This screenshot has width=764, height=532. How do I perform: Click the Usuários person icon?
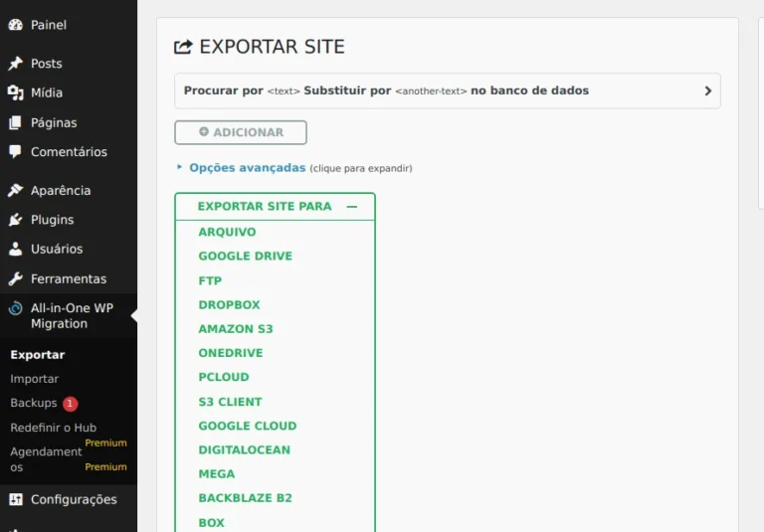[16, 249]
